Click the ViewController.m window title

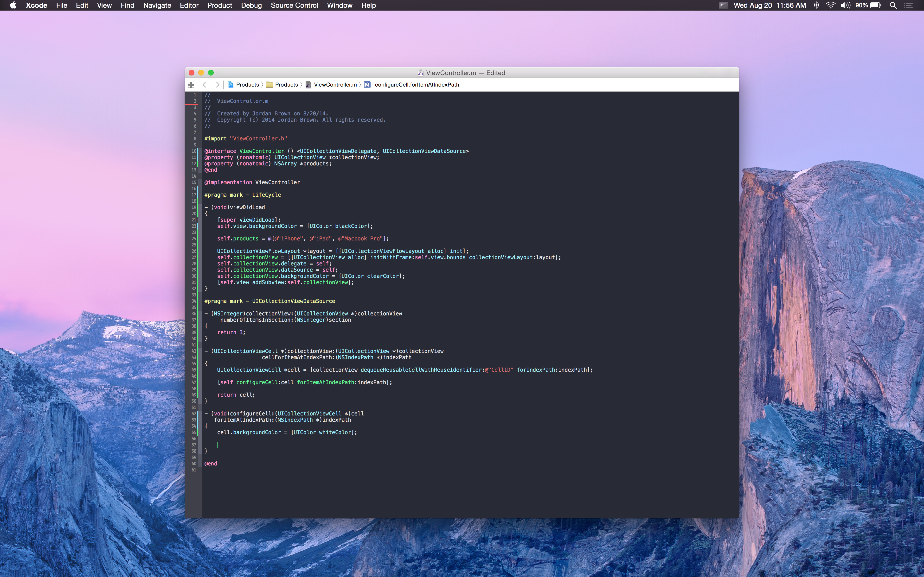[451, 73]
